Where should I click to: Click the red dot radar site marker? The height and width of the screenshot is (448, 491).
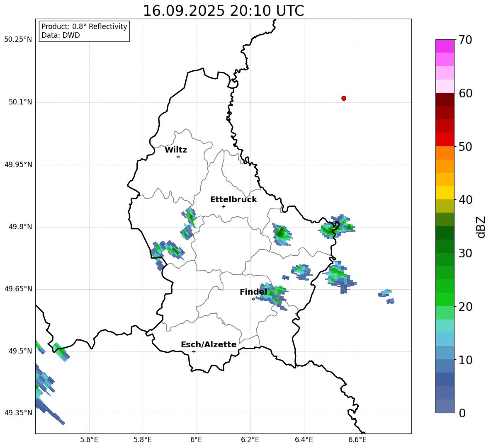pos(344,98)
